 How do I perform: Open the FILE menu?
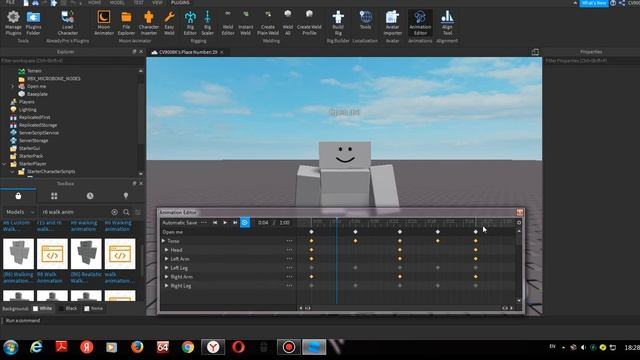point(10,2)
